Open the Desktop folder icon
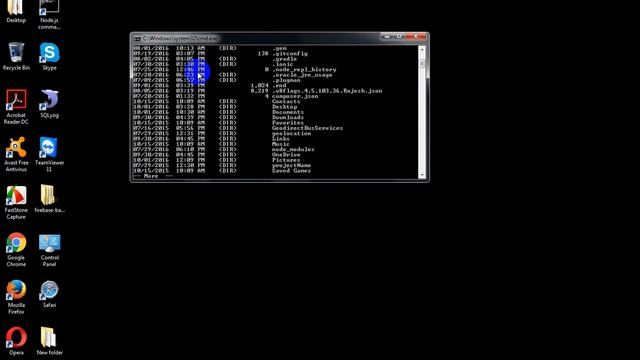 (x=16, y=11)
